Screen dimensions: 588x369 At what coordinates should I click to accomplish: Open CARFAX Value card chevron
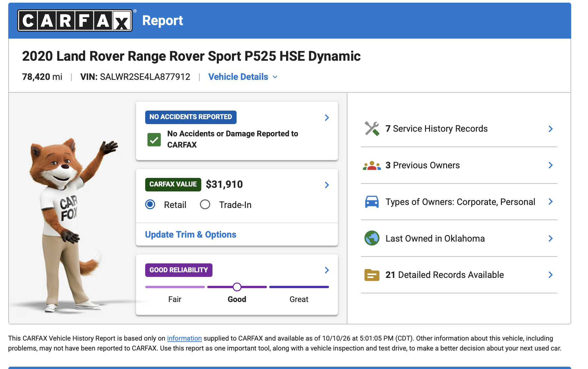(327, 185)
